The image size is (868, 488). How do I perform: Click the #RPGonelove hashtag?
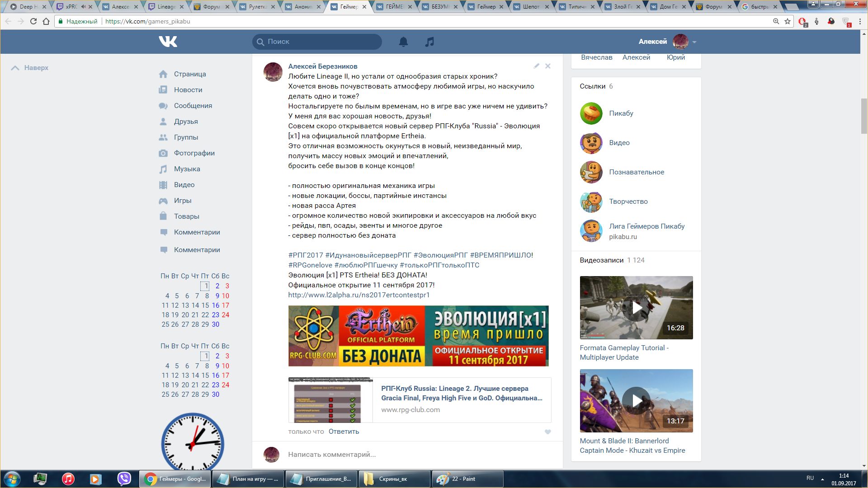(310, 265)
